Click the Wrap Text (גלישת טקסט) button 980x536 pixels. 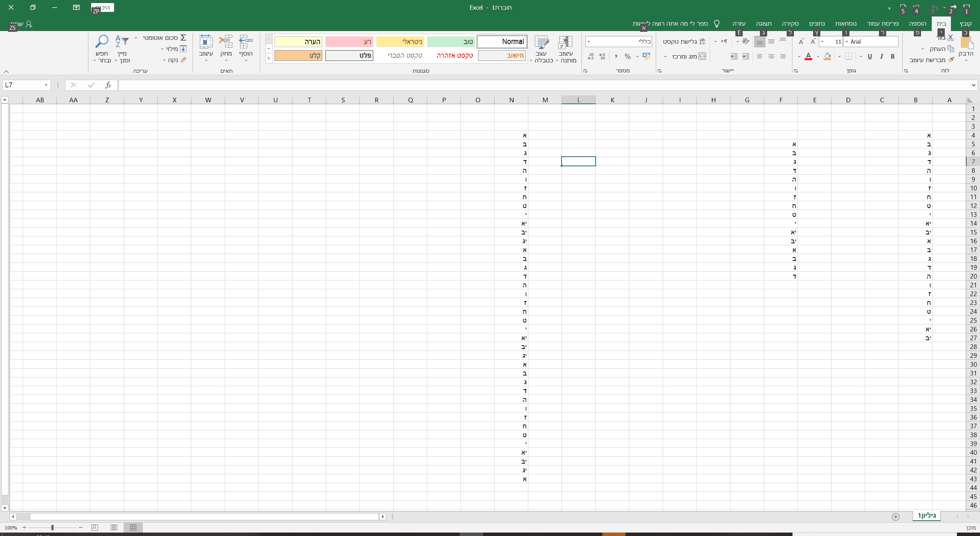click(x=684, y=41)
